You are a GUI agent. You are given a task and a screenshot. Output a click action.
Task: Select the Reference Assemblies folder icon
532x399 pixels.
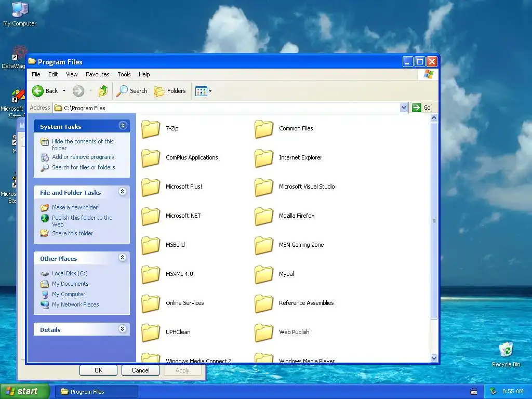[264, 304]
